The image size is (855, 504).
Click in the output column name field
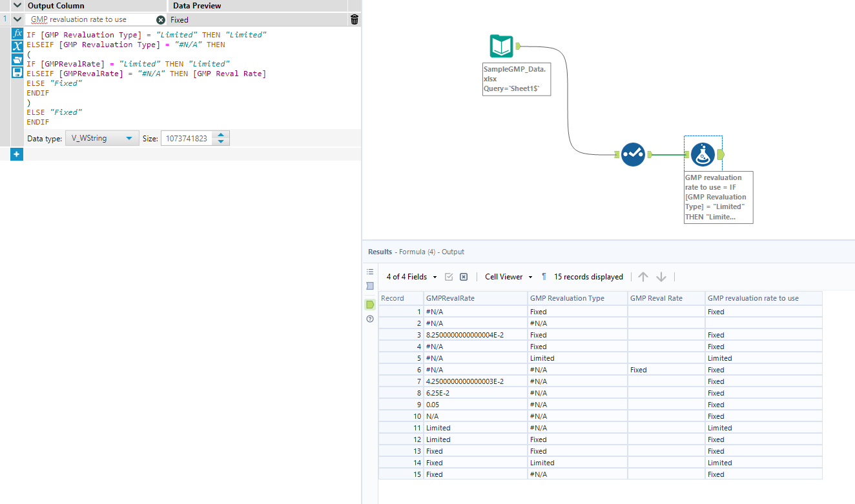(90, 20)
